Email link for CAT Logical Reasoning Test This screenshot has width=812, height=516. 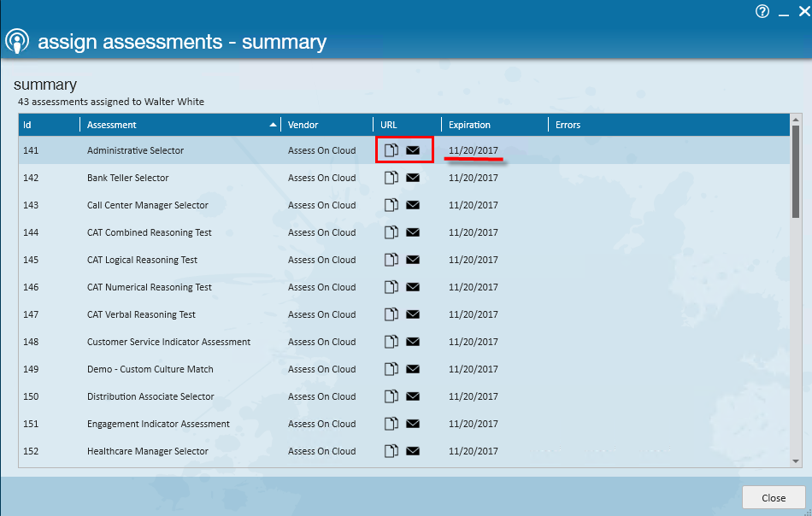coord(413,260)
